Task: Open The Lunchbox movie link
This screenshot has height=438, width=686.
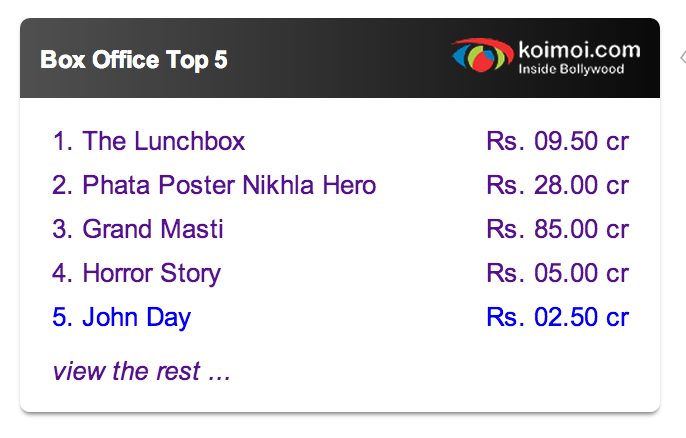Action: 164,141
